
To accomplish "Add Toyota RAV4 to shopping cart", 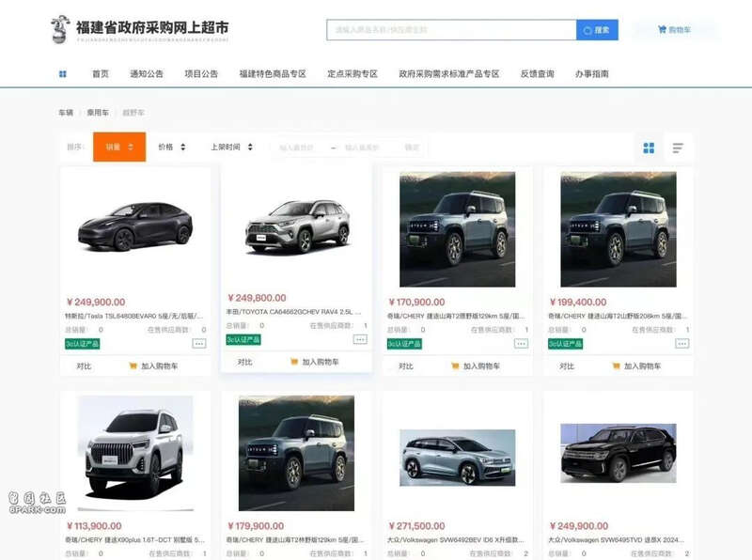I will (315, 362).
